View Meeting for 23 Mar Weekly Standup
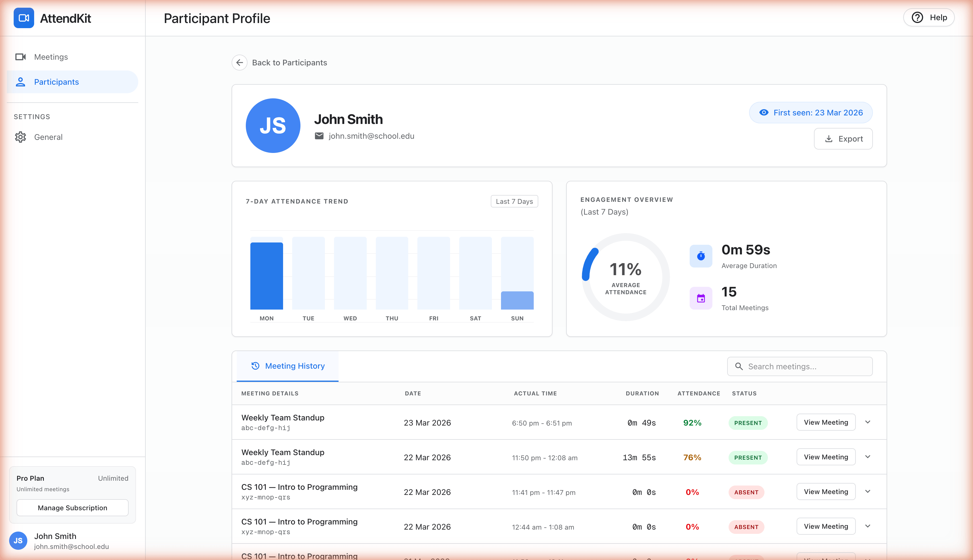The height and width of the screenshot is (560, 973). coord(826,422)
